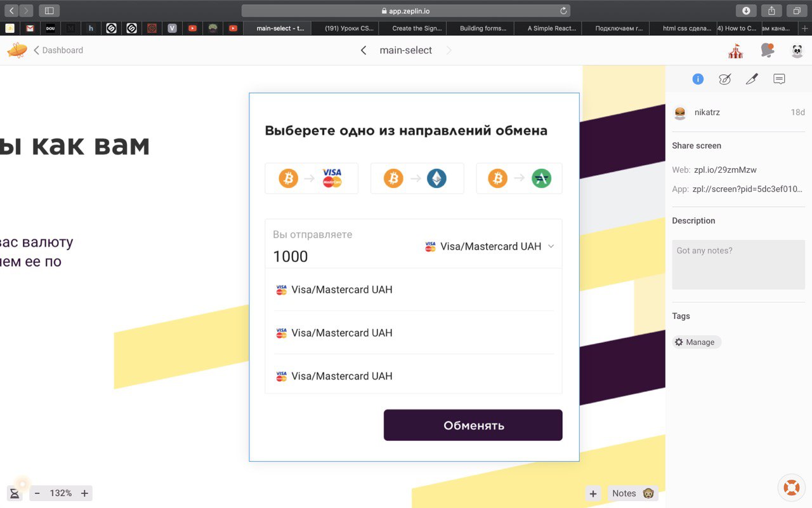This screenshot has width=812, height=508.
Task: Open notifications bell
Action: click(x=768, y=50)
